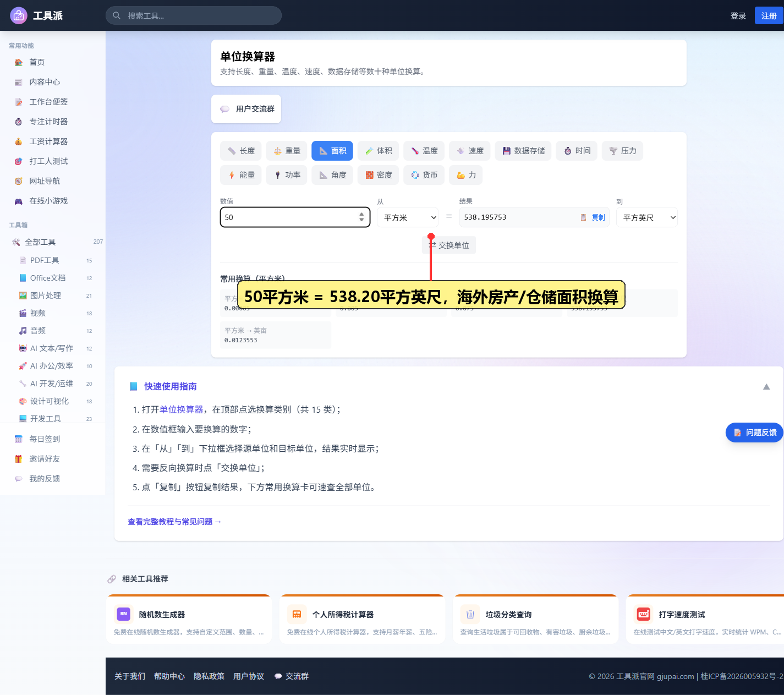784x695 pixels.
Task: Open 每日签到 in sidebar
Action: 52,439
